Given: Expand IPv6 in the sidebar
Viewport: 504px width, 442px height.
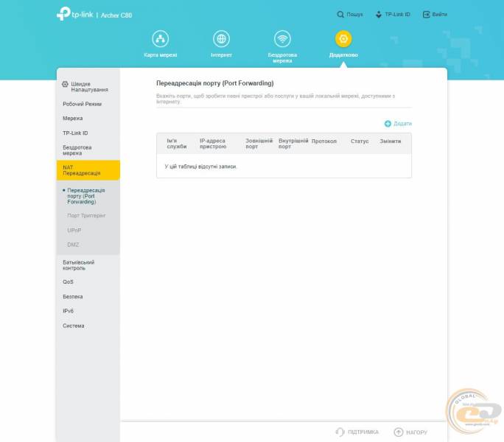Looking at the screenshot, I should pyautogui.click(x=68, y=311).
